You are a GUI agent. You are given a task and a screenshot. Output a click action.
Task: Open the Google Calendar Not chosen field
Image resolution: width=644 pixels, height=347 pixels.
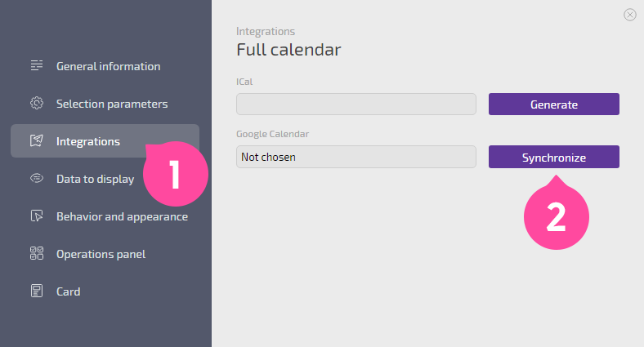356,157
